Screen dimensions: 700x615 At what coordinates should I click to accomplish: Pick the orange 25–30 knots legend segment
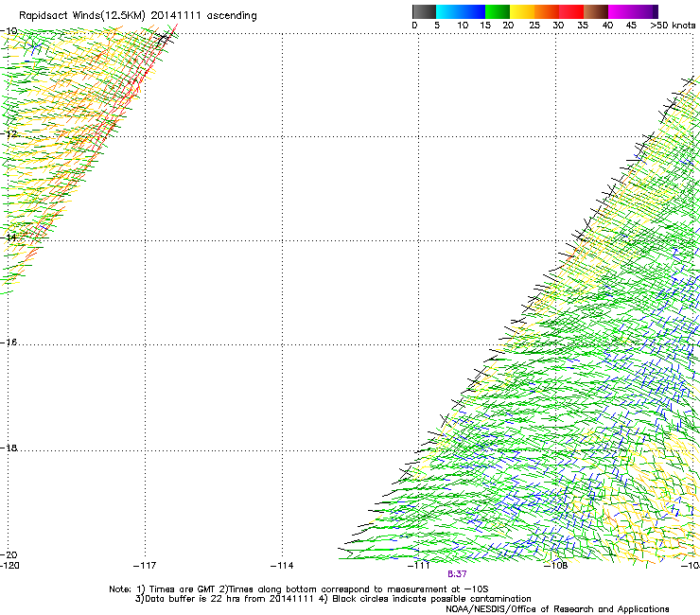tap(547, 11)
